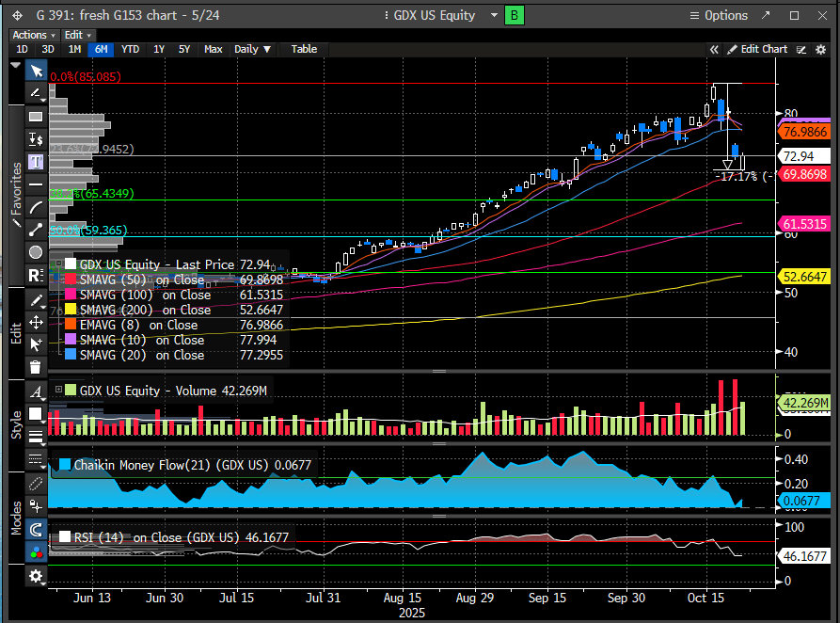Open the line-drawing pencil tool in Favorites
Screen dimensions: 840x623
[36, 93]
